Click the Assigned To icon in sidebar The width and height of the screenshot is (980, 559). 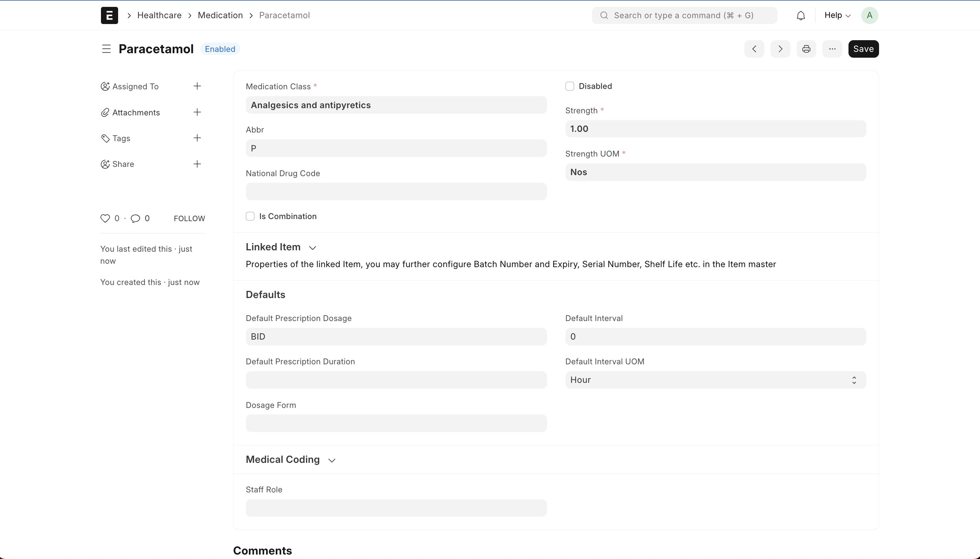(x=105, y=86)
